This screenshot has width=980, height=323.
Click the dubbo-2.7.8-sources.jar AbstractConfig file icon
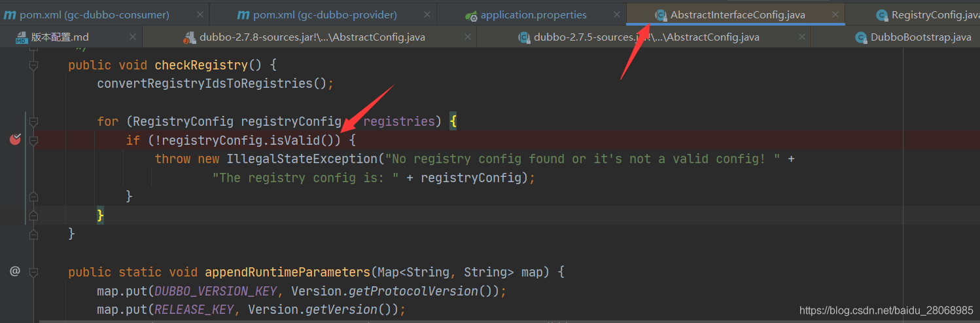190,37
